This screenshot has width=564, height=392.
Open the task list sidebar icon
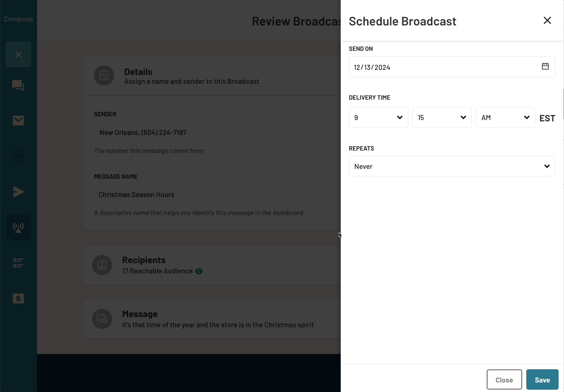pyautogui.click(x=18, y=263)
